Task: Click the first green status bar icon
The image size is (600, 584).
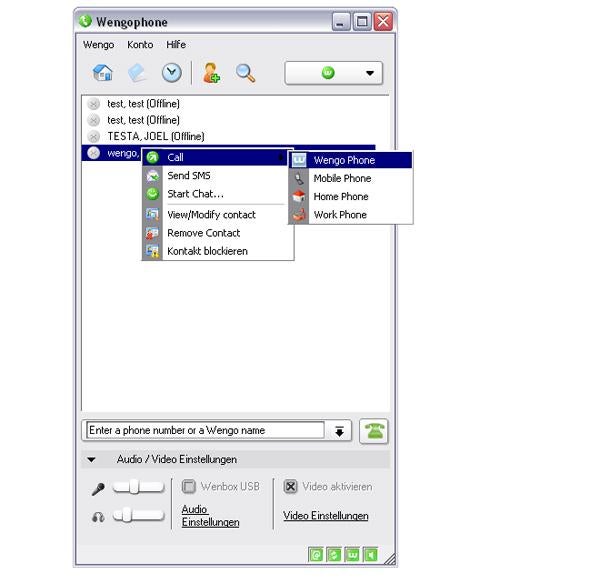Action: 316,554
